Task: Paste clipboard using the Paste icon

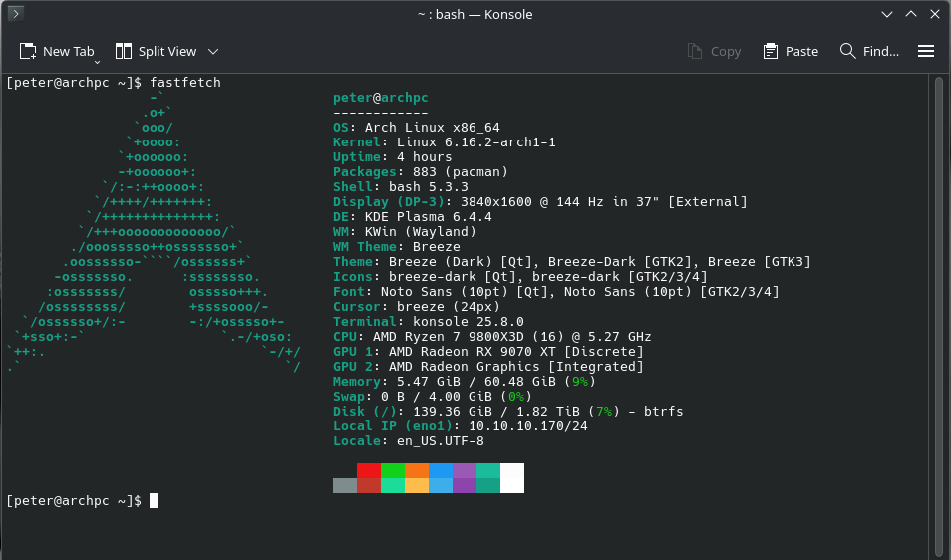Action: [771, 51]
